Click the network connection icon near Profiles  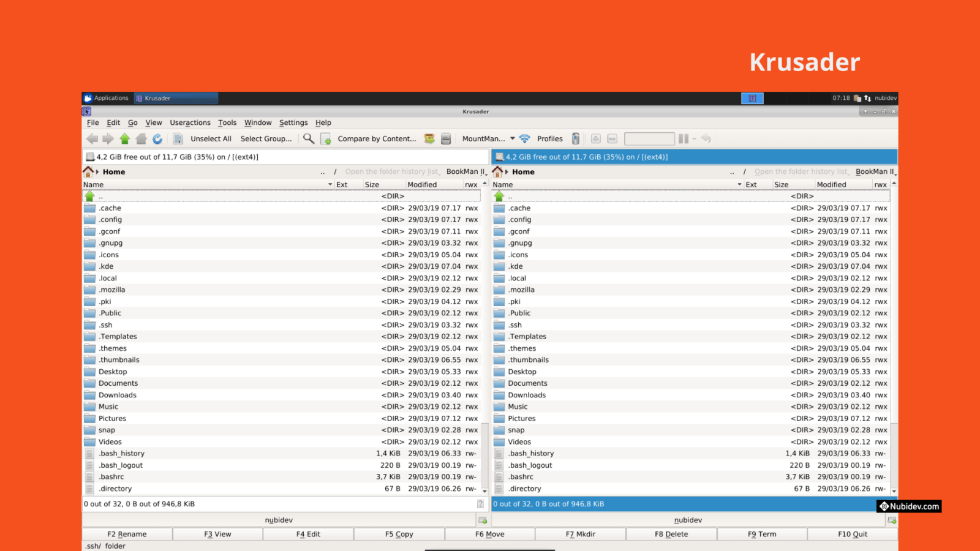(x=525, y=138)
